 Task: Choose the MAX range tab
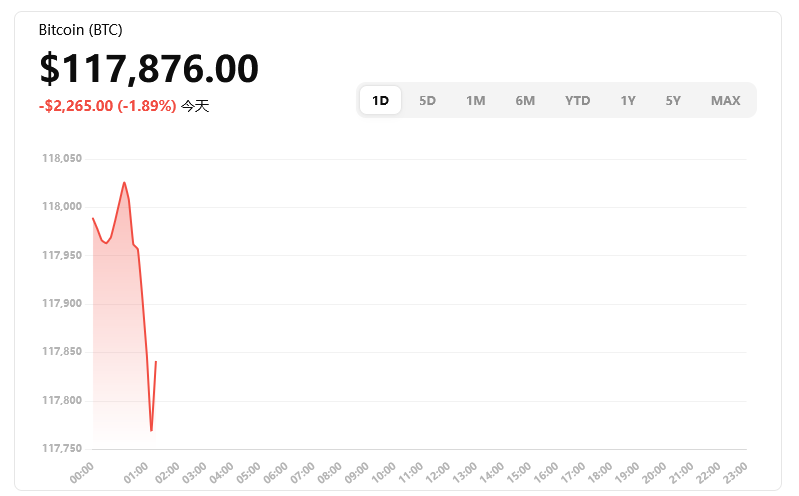coord(725,100)
